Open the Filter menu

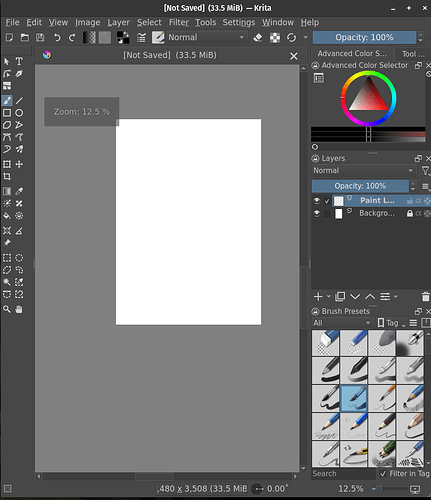click(x=179, y=22)
